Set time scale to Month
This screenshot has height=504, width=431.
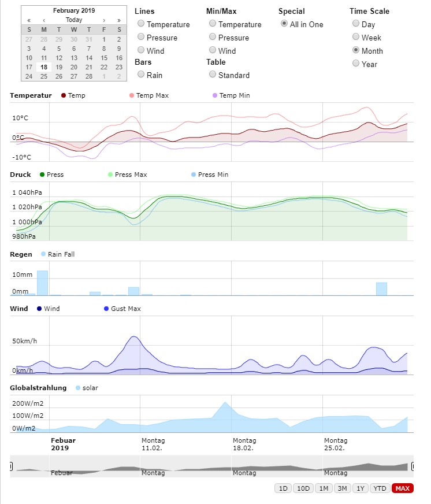(356, 50)
